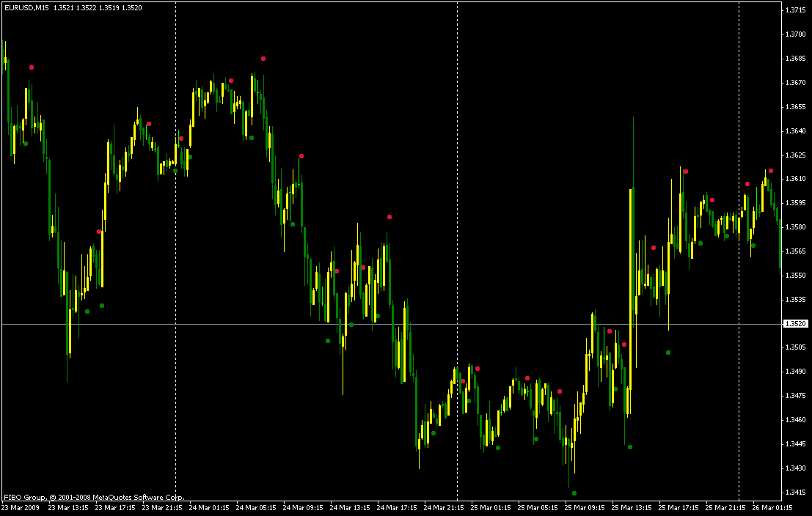Click the 24 Mar 17:15 time label

click(397, 508)
